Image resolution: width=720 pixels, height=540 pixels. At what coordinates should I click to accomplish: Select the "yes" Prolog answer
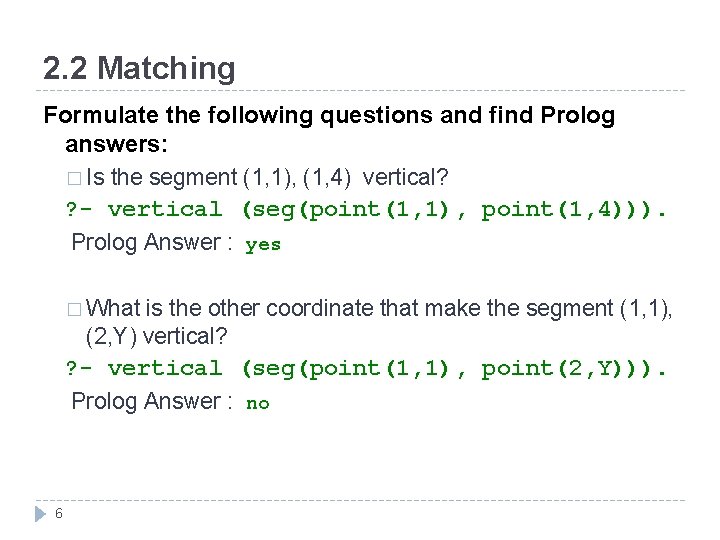[x=263, y=244]
